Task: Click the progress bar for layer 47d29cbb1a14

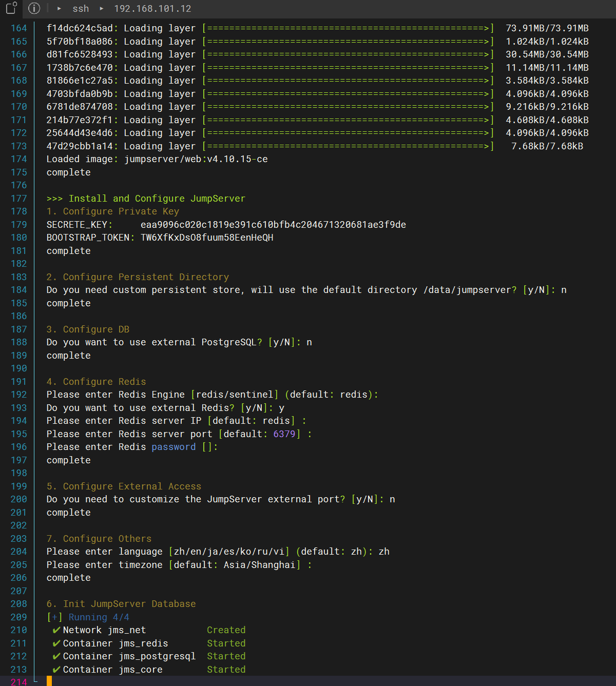Action: [x=348, y=146]
